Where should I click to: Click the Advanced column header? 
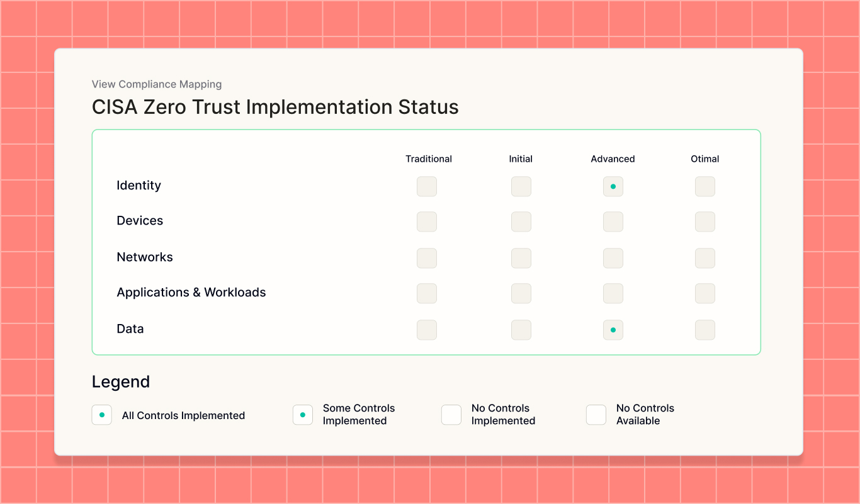613,159
